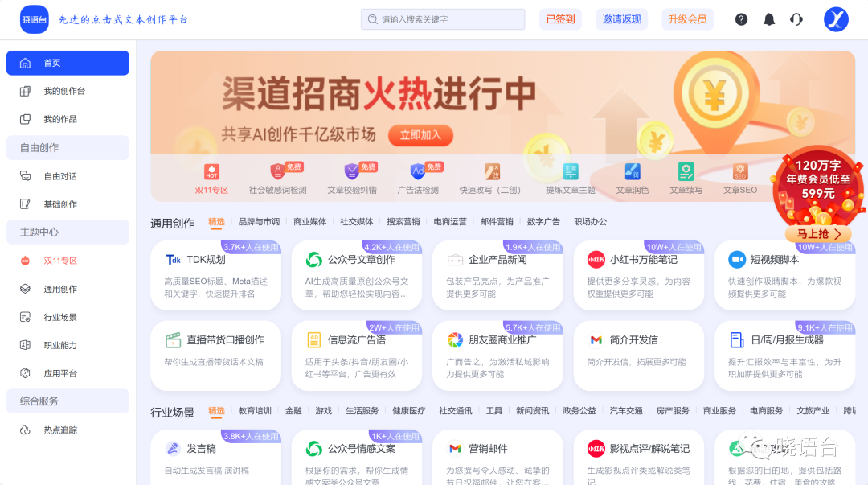Click the 立即加入 banner button
This screenshot has width=868, height=485.
[x=419, y=135]
